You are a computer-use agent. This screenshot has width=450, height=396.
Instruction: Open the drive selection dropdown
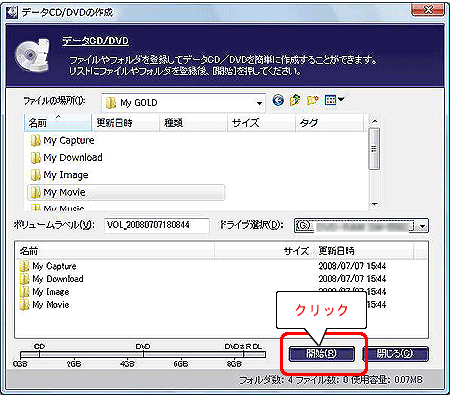coord(423,226)
